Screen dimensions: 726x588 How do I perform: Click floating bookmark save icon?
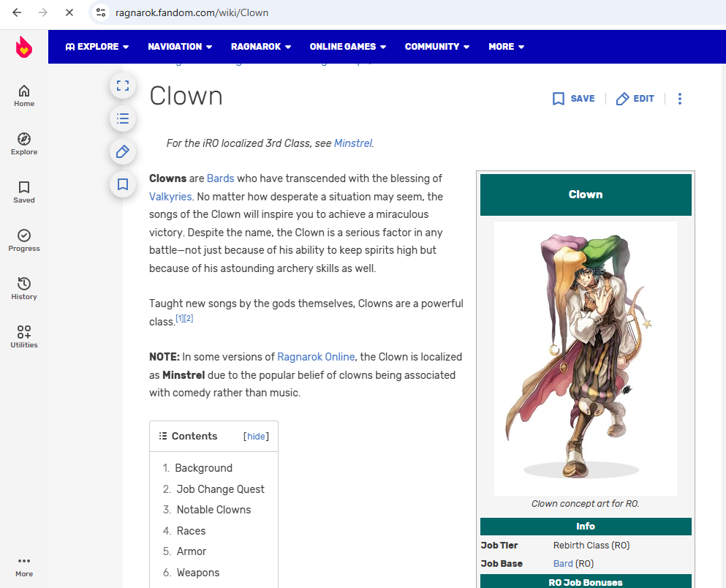click(x=123, y=184)
